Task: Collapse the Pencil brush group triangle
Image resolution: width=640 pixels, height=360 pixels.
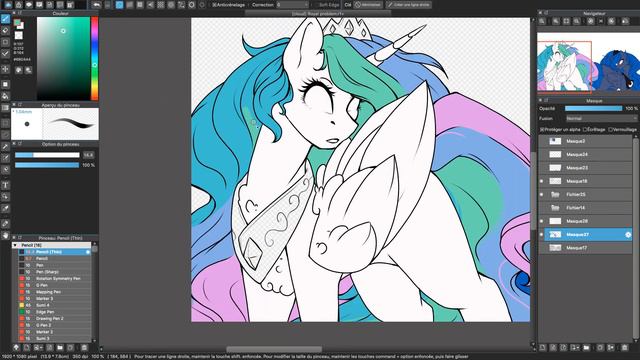Action: click(x=16, y=245)
